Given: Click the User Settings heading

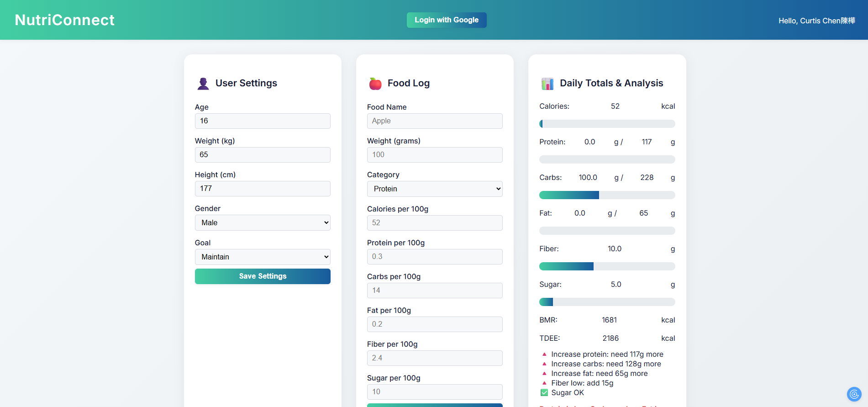Looking at the screenshot, I should coord(246,83).
